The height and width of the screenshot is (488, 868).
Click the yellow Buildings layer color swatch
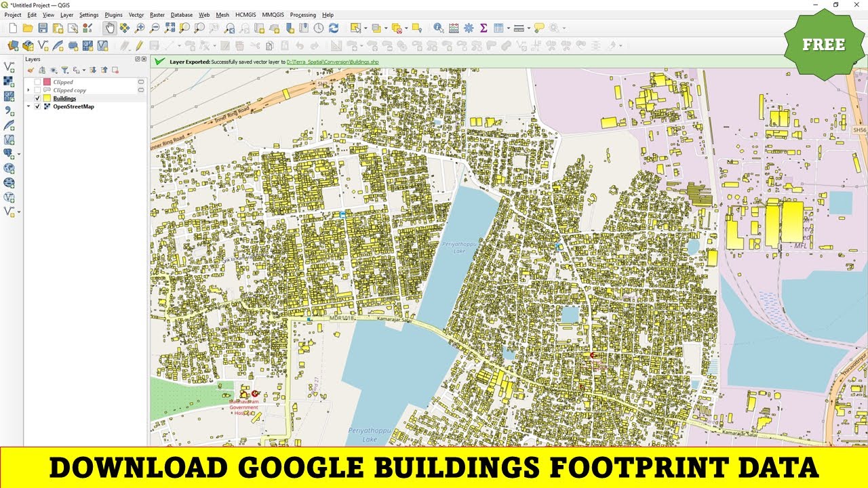click(x=47, y=98)
